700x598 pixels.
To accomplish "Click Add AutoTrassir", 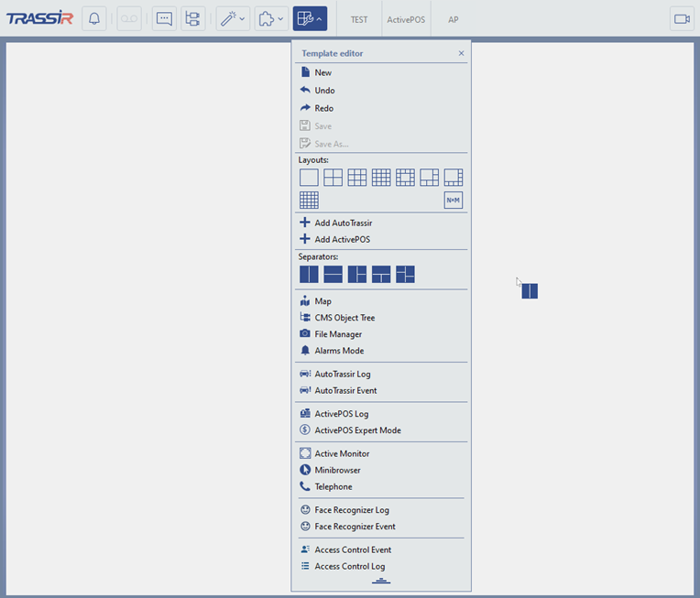I will 343,223.
